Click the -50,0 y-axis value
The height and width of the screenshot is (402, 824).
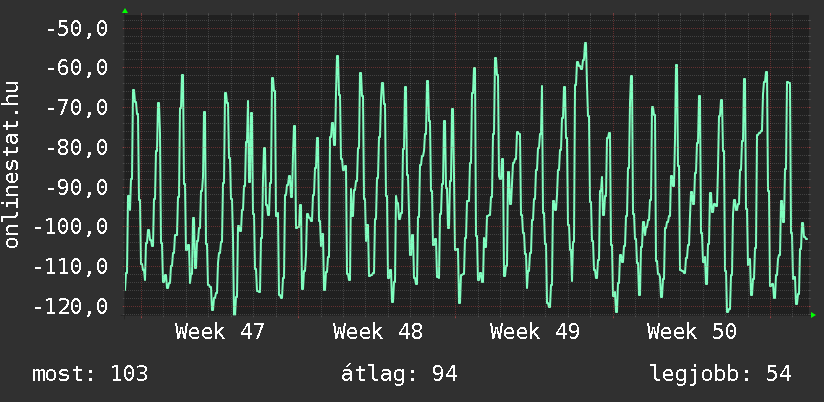pos(76,29)
